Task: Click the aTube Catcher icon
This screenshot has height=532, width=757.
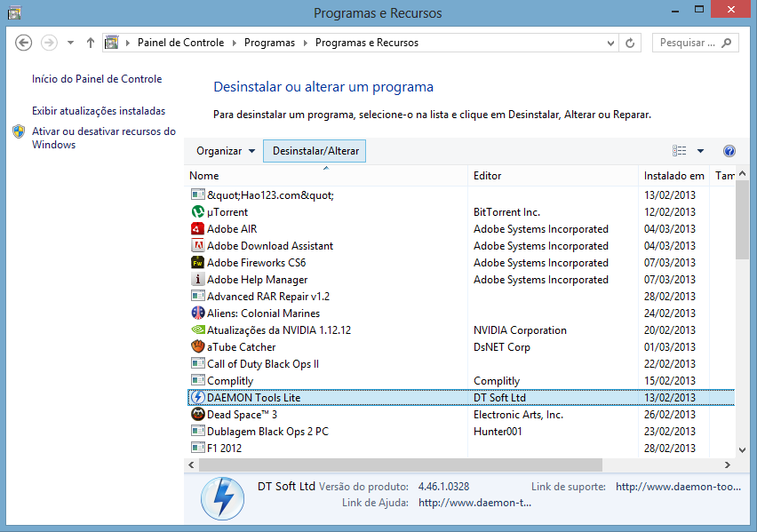Action: 198,347
